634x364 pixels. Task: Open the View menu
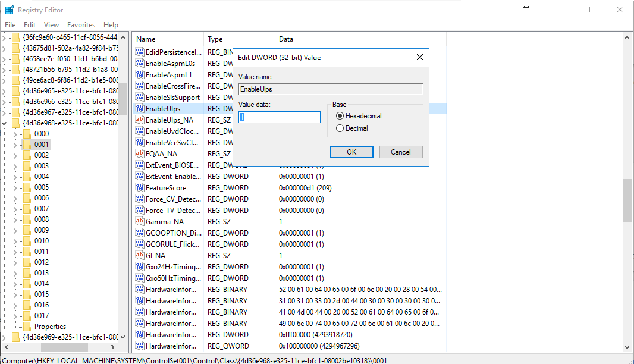tap(51, 24)
